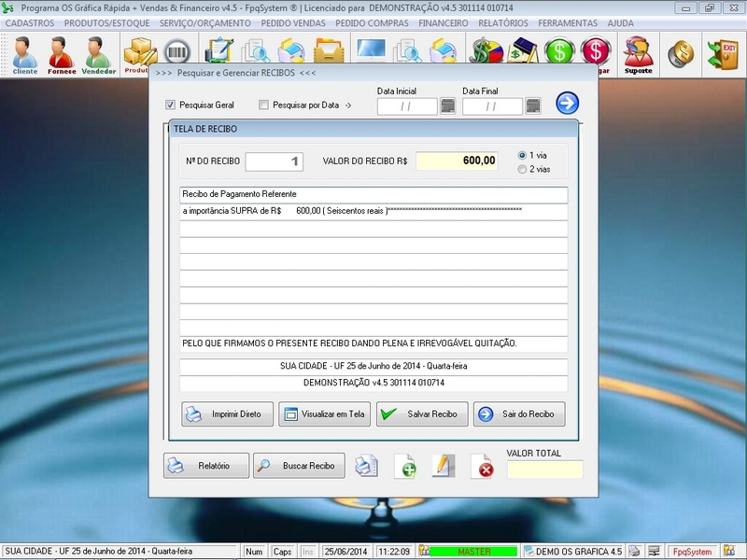Click the Fornecedor toolbar icon

tap(62, 54)
